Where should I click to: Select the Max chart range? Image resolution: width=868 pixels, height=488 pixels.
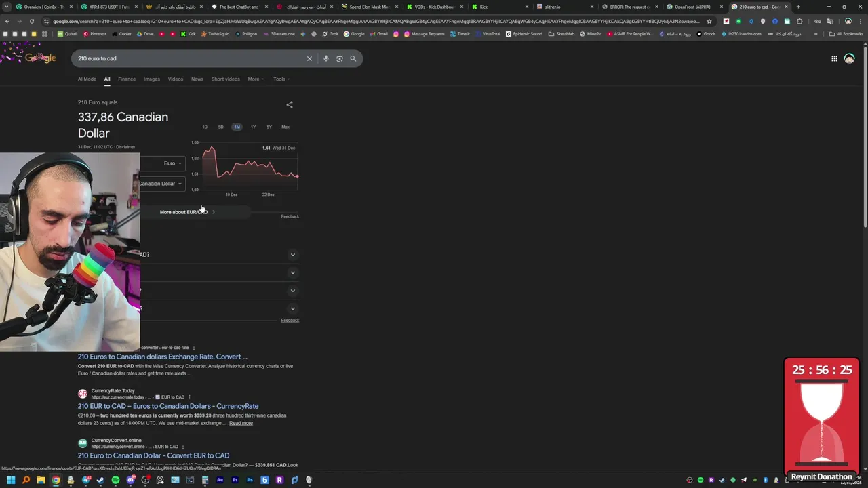[285, 127]
